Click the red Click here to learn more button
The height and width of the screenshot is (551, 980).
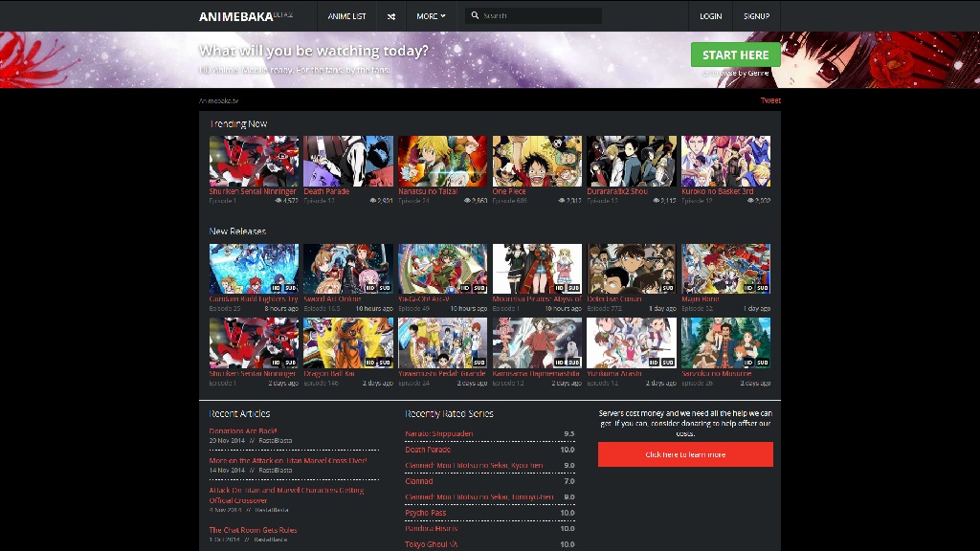point(685,454)
